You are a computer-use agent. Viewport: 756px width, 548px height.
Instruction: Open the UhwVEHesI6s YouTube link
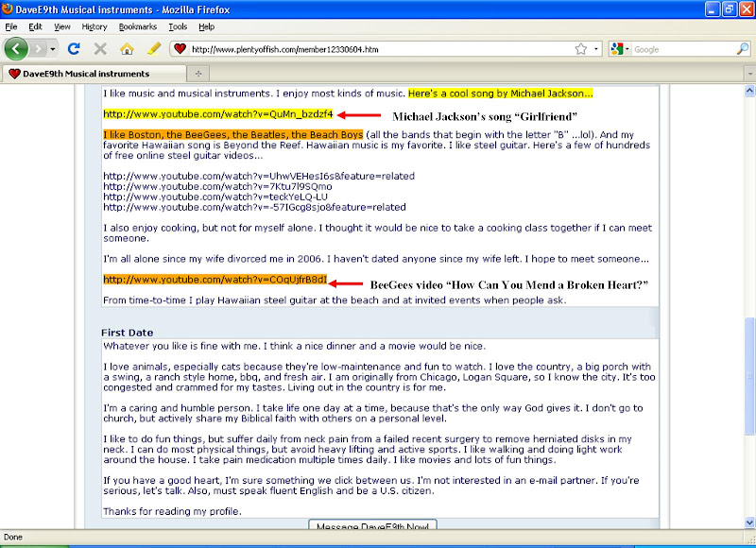point(259,176)
